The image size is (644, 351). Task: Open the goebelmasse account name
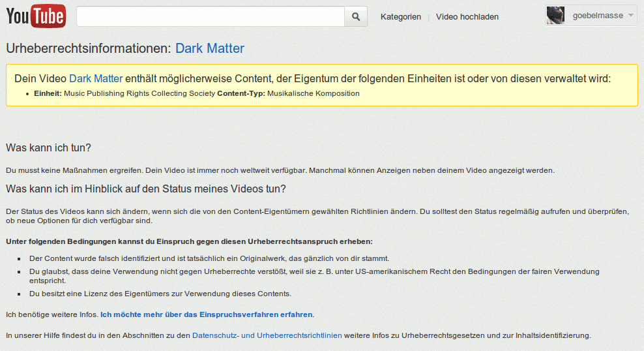598,16
